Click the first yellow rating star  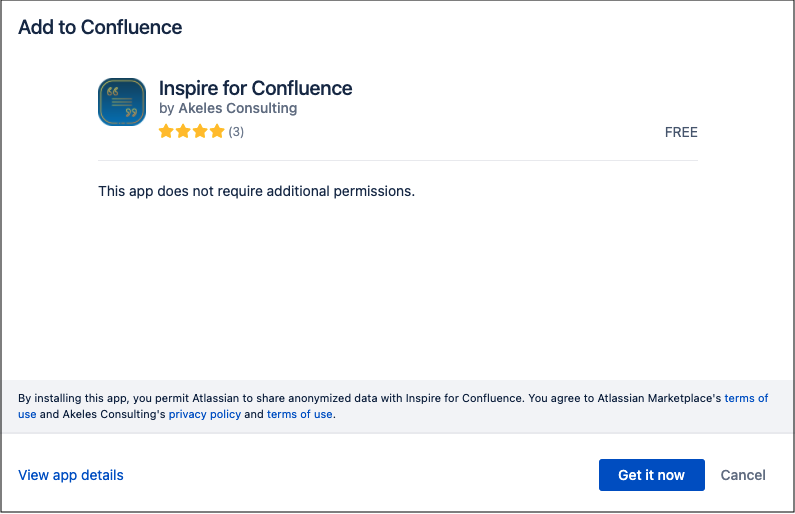click(x=166, y=132)
